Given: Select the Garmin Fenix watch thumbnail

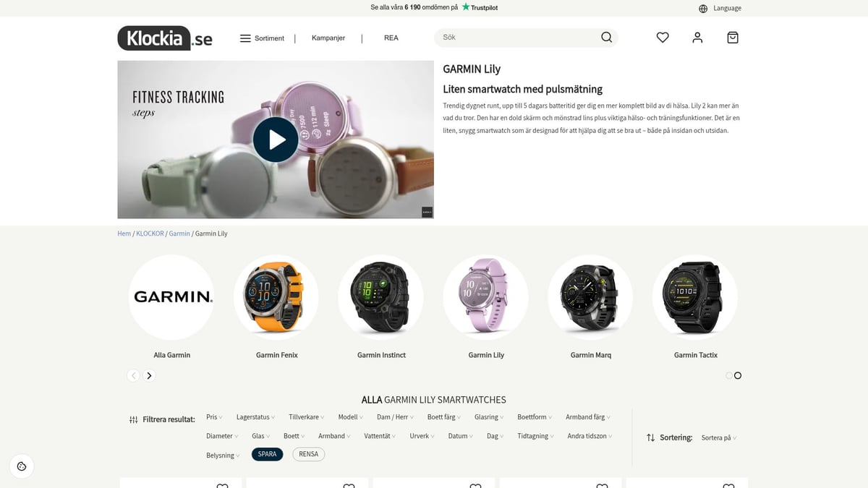Looking at the screenshot, I should [x=276, y=297].
